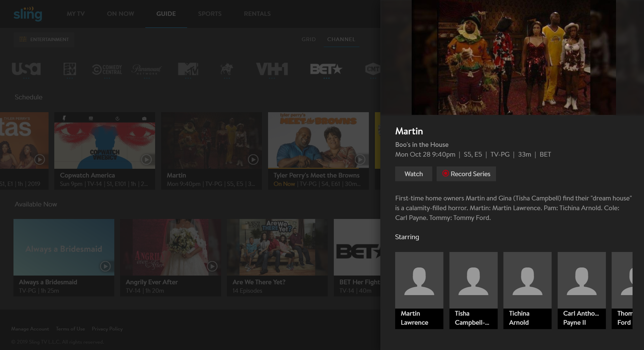Click the Entertainment filter icon
644x350 pixels.
[x=23, y=39]
